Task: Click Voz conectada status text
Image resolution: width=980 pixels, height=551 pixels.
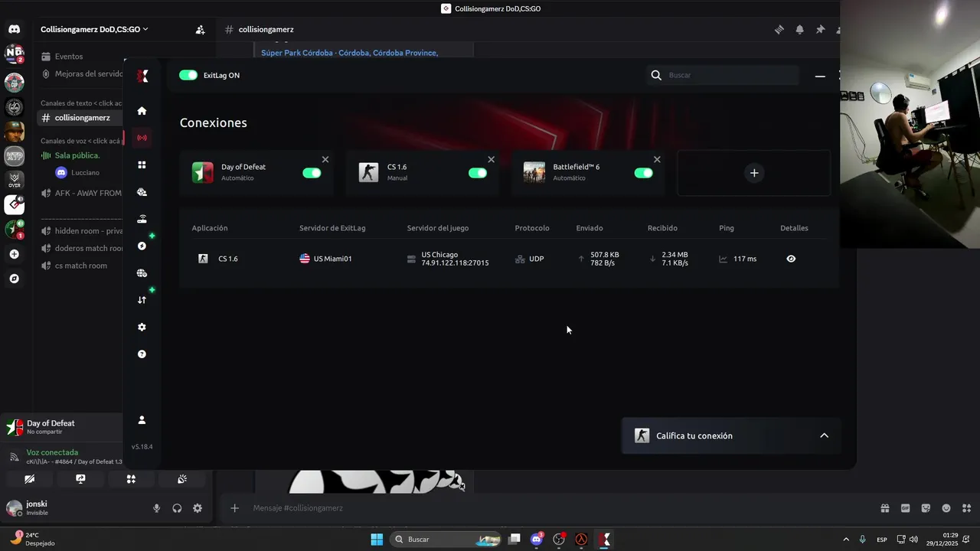Action: coord(52,452)
